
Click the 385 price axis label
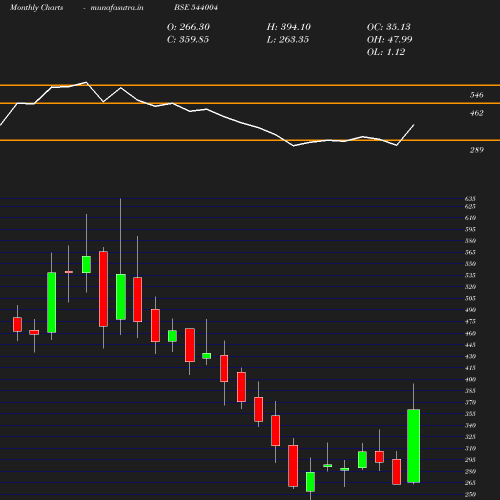[470, 391]
